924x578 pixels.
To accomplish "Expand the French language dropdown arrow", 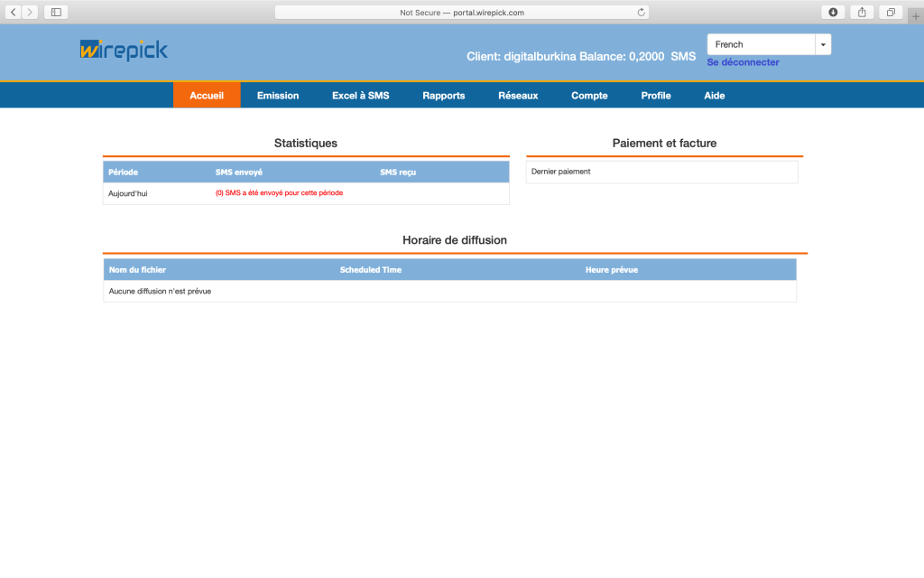I will [823, 45].
